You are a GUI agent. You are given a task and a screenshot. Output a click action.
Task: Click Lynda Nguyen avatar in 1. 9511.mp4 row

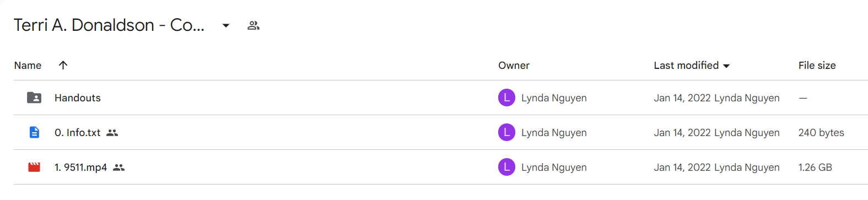click(x=506, y=167)
